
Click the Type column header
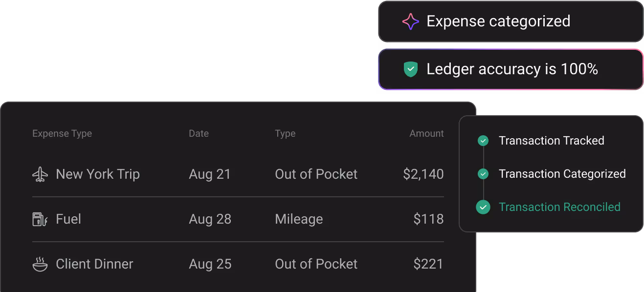tap(285, 133)
